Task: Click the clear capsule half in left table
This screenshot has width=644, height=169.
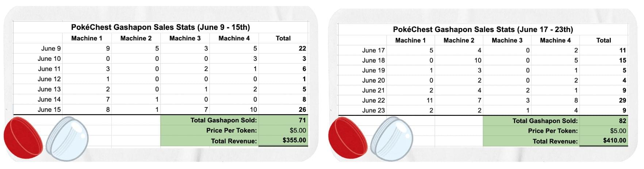Action: [x=67, y=139]
